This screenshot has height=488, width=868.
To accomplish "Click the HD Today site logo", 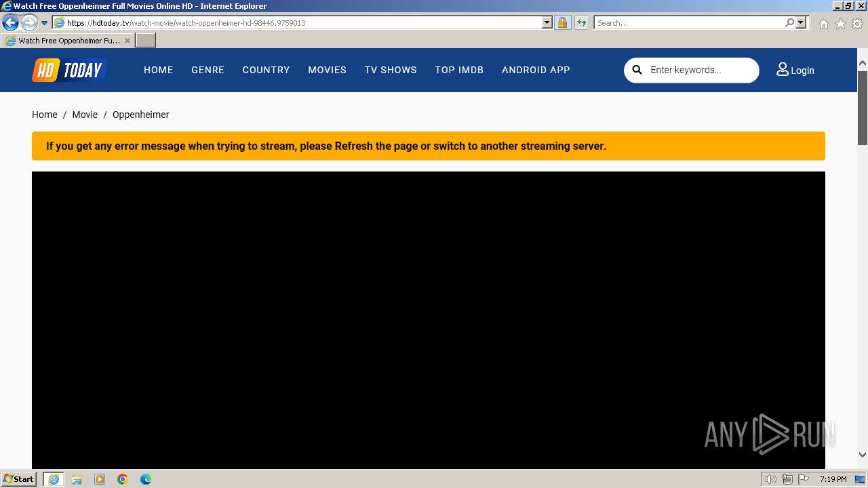I will click(x=69, y=70).
